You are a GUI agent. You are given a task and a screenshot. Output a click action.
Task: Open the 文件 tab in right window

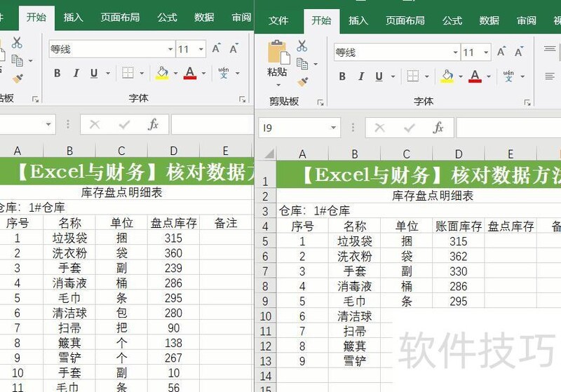[278, 20]
